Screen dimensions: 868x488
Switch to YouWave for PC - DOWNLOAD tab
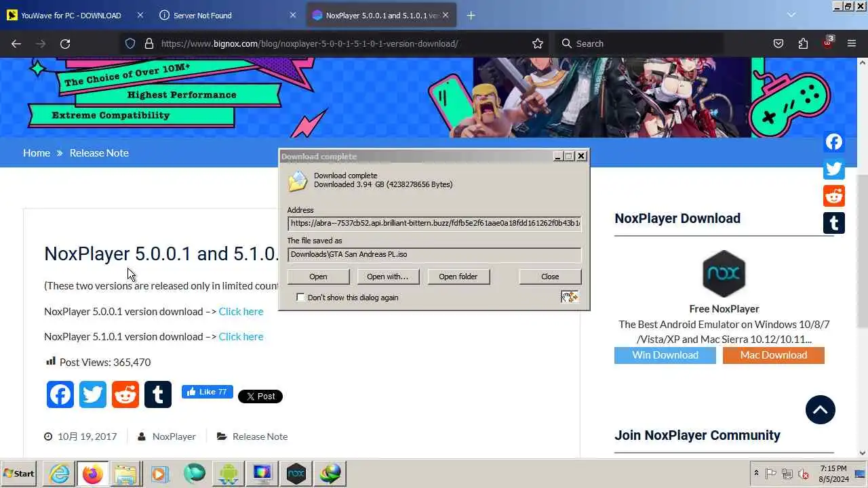click(x=71, y=15)
